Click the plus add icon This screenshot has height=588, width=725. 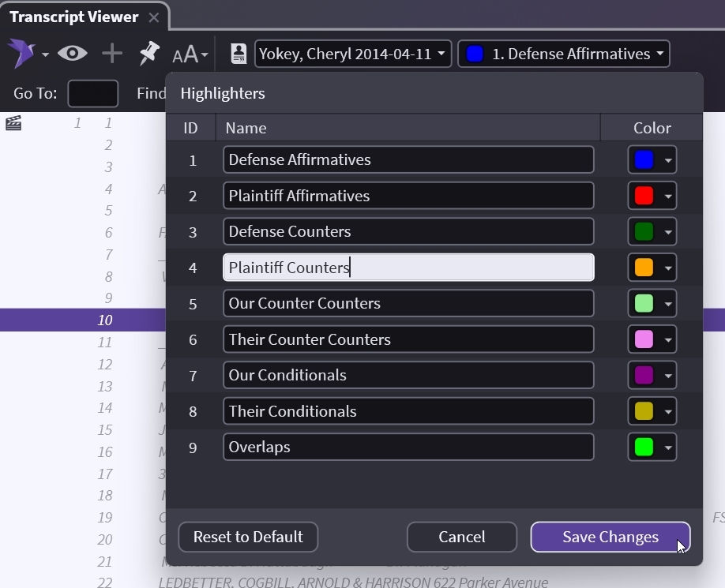click(x=112, y=54)
